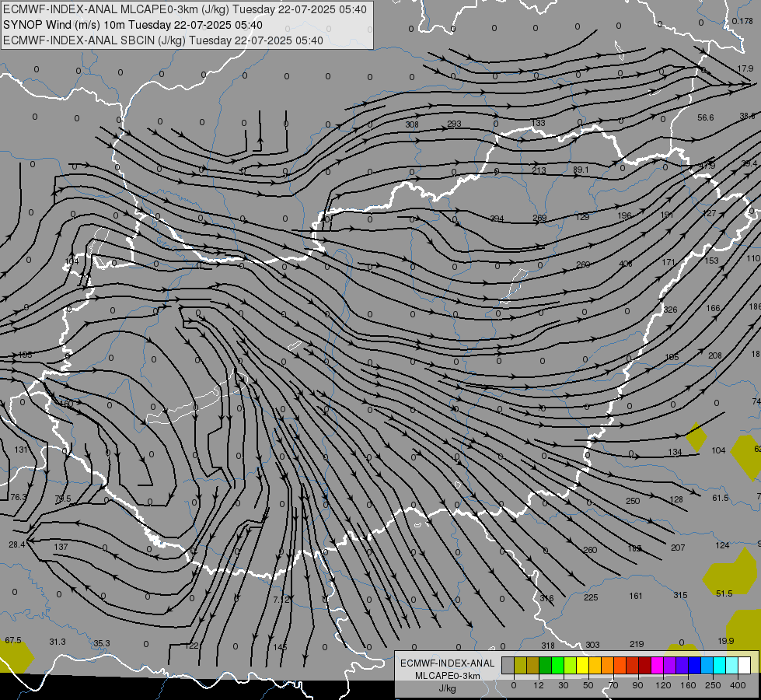Image resolution: width=761 pixels, height=700 pixels.
Task: Choose the magenta swatch in the color scale
Action: point(657,665)
